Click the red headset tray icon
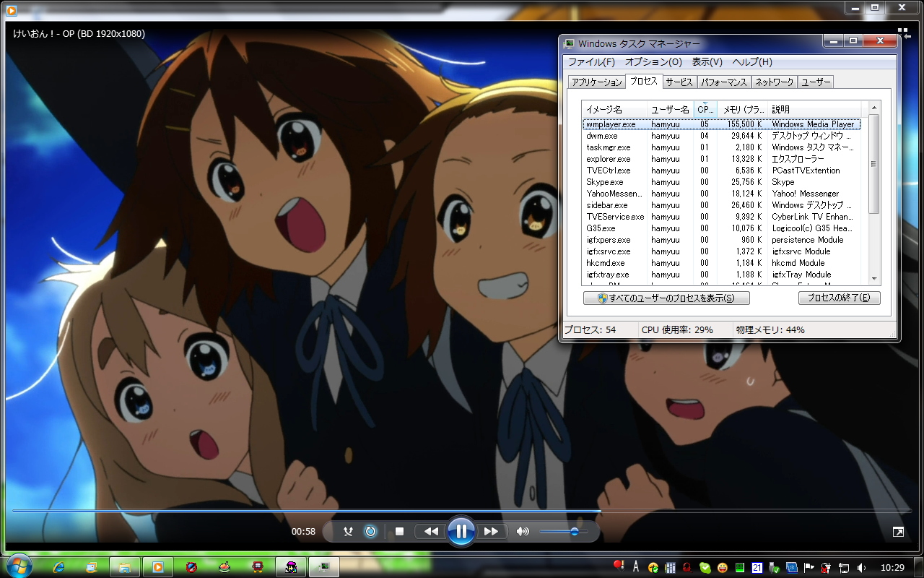 687,568
